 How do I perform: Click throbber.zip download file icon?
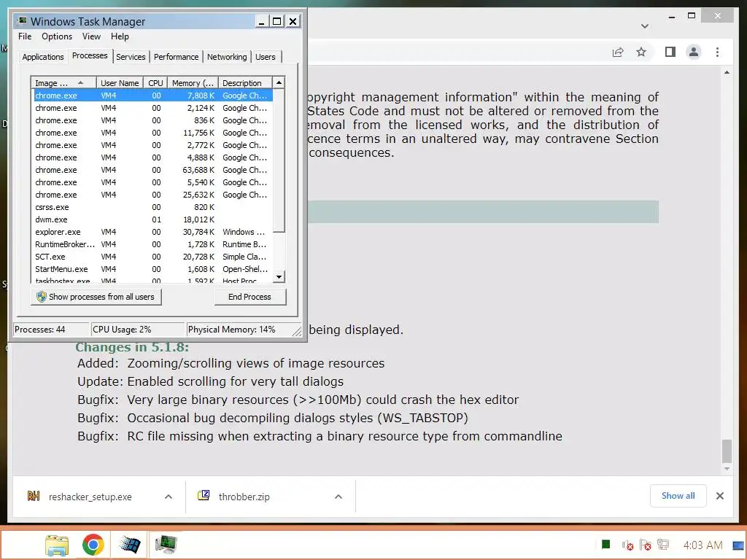tap(204, 495)
